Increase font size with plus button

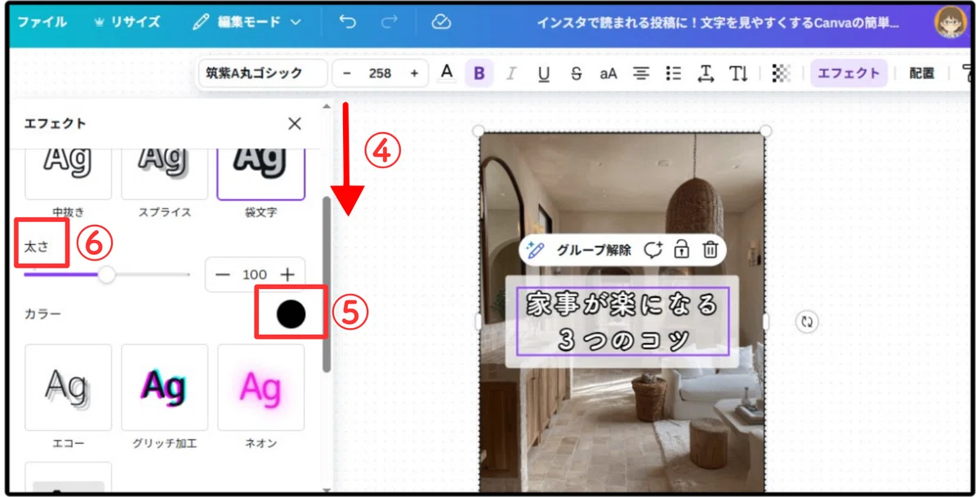point(414,73)
